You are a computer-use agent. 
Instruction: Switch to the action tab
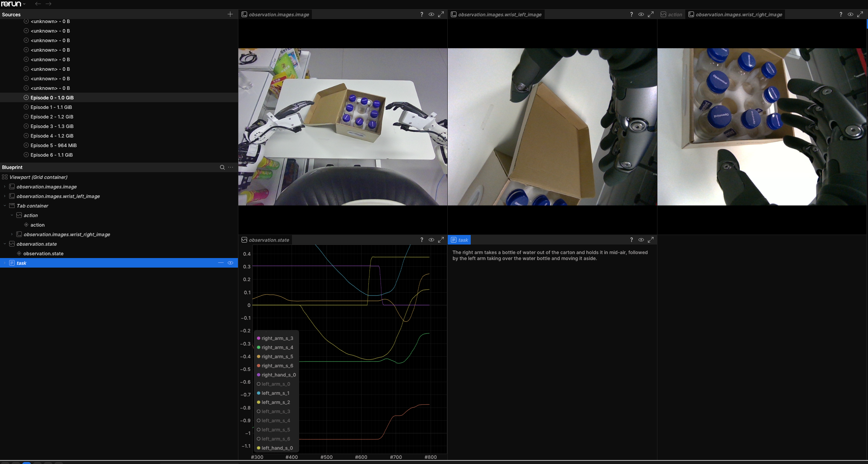(x=671, y=14)
